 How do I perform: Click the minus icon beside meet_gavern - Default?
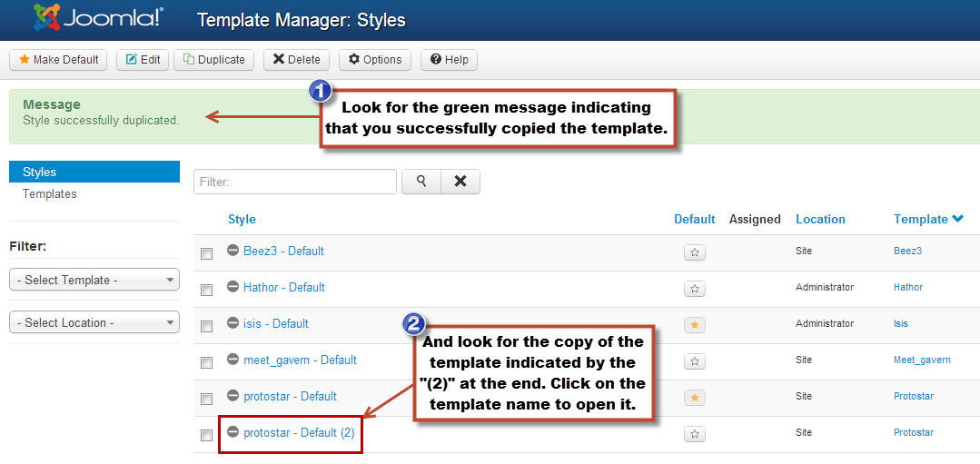point(233,359)
